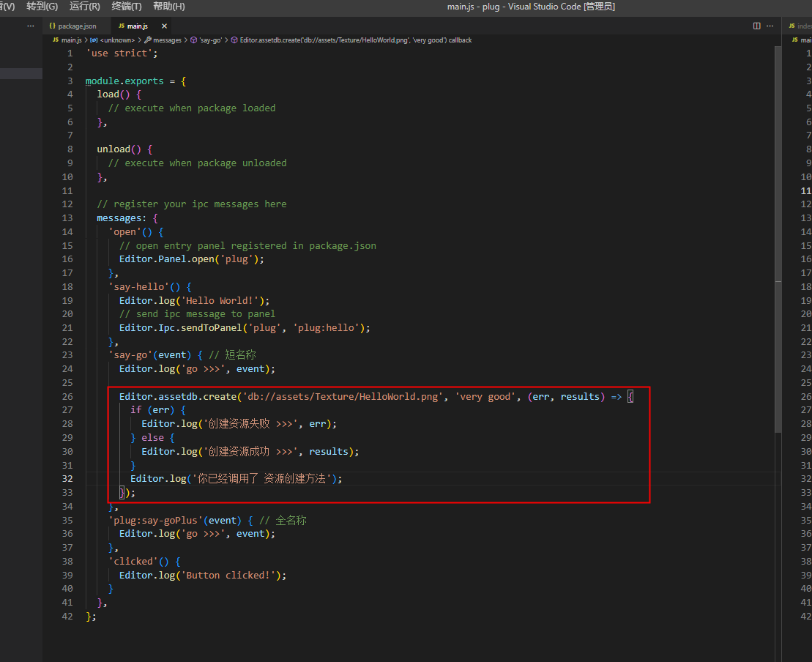Viewport: 812px width, 662px height.
Task: Click the 'say-hello' handler name
Action: pyautogui.click(x=138, y=287)
